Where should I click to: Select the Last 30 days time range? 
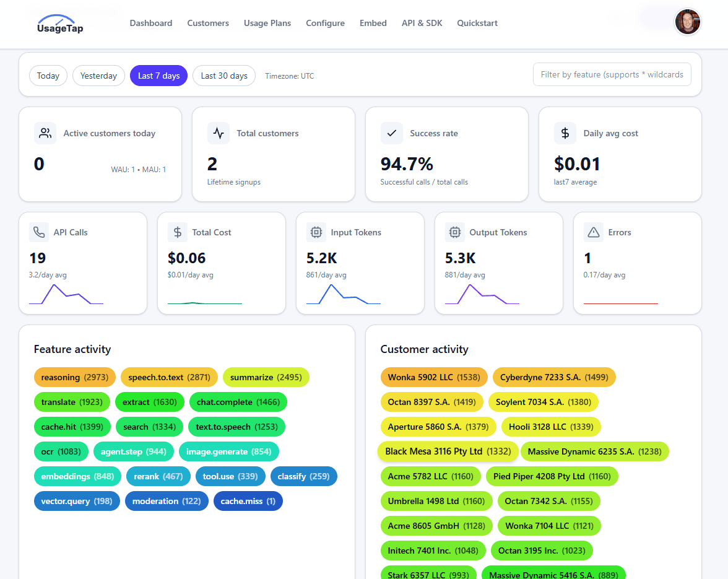point(223,75)
